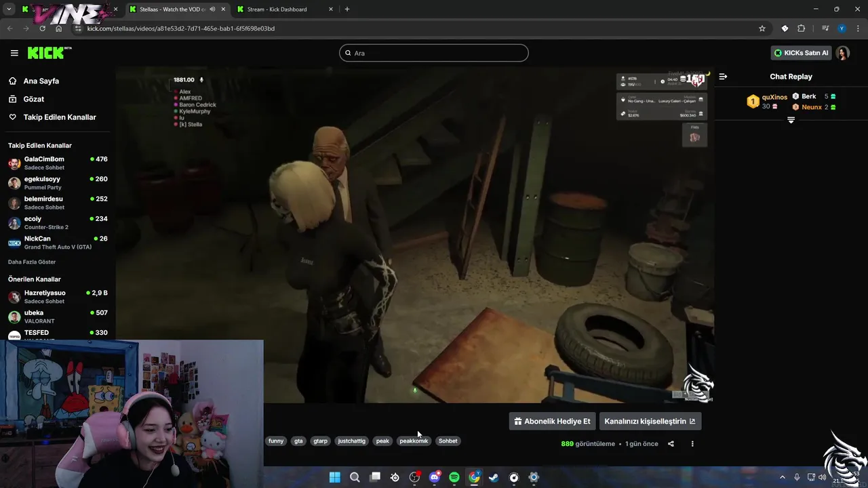Open the Settings gear on the taskbar
Viewport: 868px width, 488px height.
point(534,477)
